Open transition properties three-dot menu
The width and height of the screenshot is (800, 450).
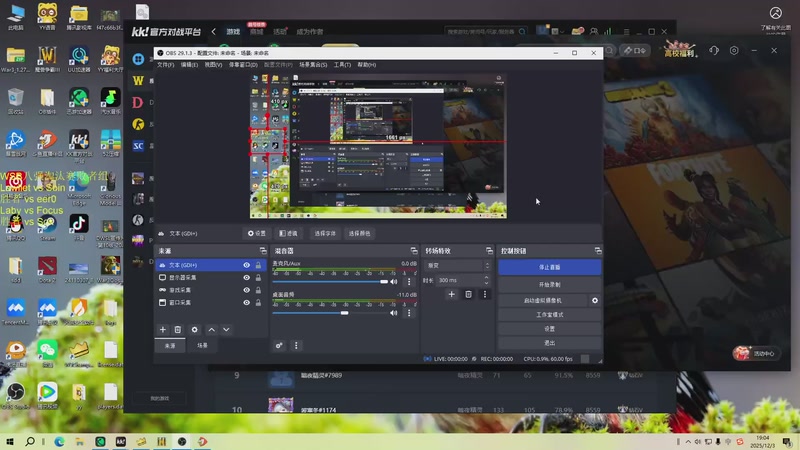pyautogui.click(x=485, y=294)
